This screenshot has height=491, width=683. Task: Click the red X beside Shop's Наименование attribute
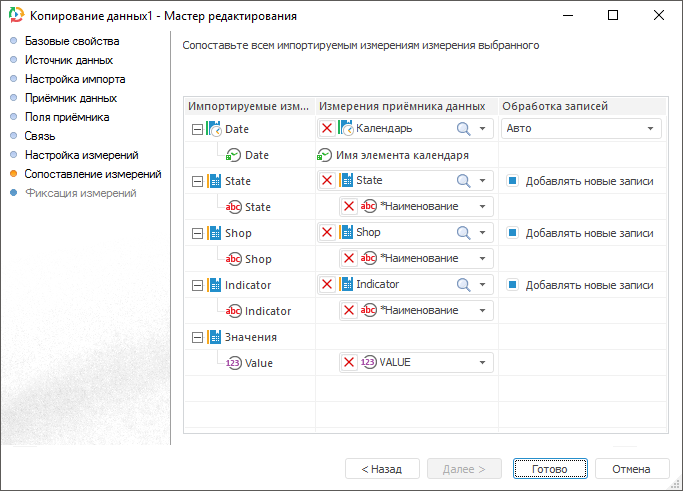coord(349,258)
